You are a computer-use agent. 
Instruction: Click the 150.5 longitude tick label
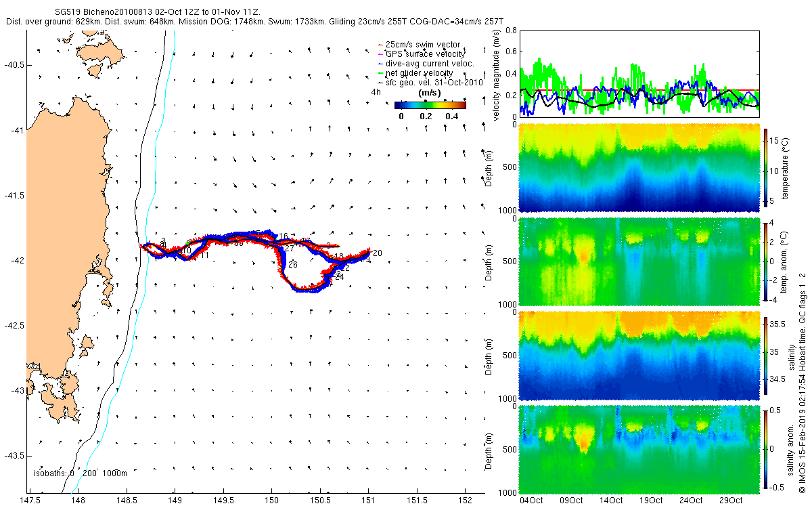320,501
